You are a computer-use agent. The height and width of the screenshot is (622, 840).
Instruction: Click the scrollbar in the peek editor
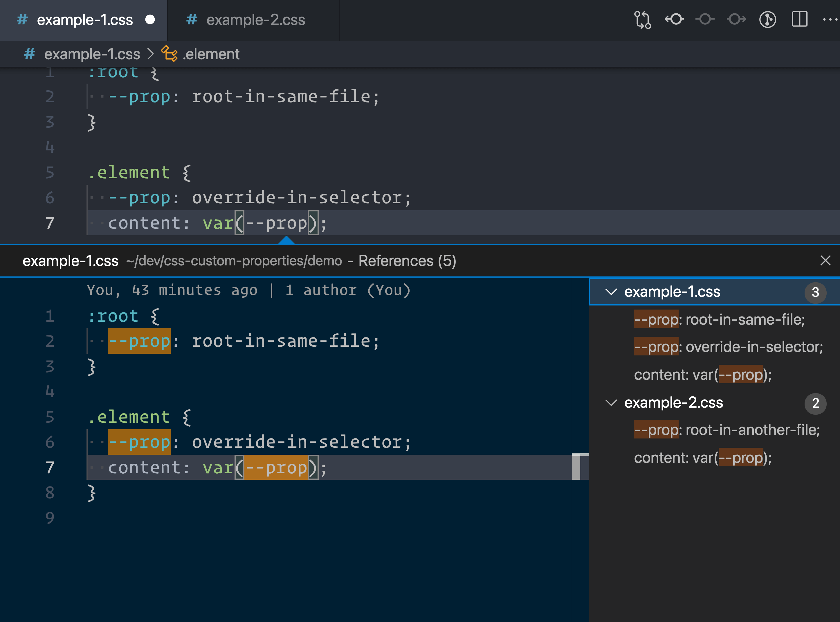(577, 467)
